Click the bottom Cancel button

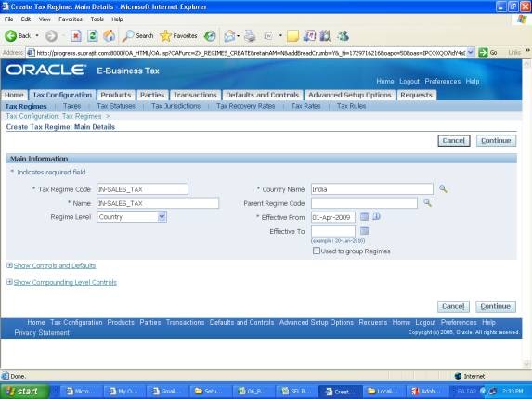[453, 306]
